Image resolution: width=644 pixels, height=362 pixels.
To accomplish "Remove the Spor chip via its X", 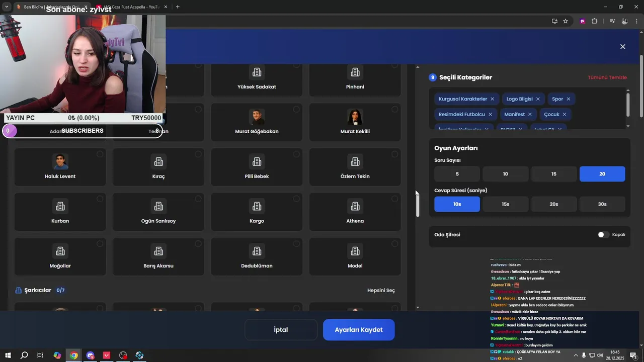I will click(x=569, y=99).
